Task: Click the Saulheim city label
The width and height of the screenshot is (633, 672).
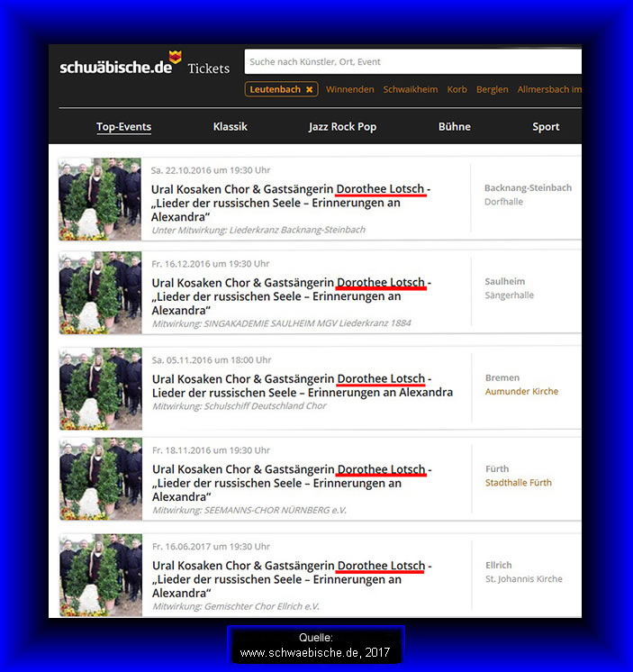Action: pos(505,282)
